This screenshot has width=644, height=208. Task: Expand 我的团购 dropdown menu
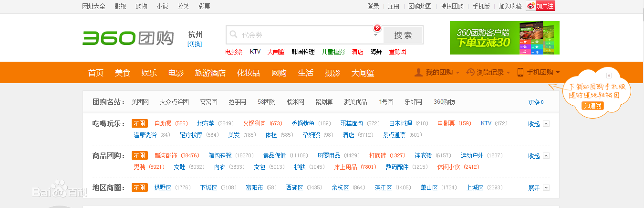(458, 73)
